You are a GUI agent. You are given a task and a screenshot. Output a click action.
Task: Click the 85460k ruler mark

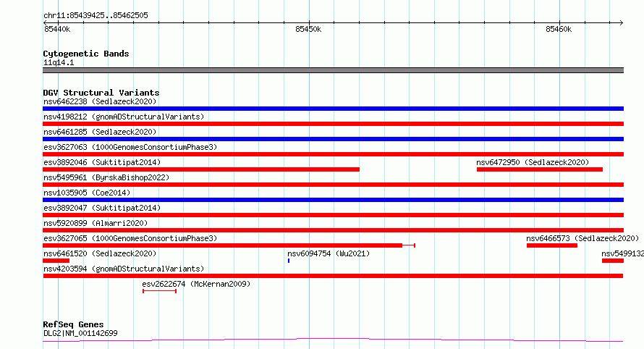pos(559,29)
